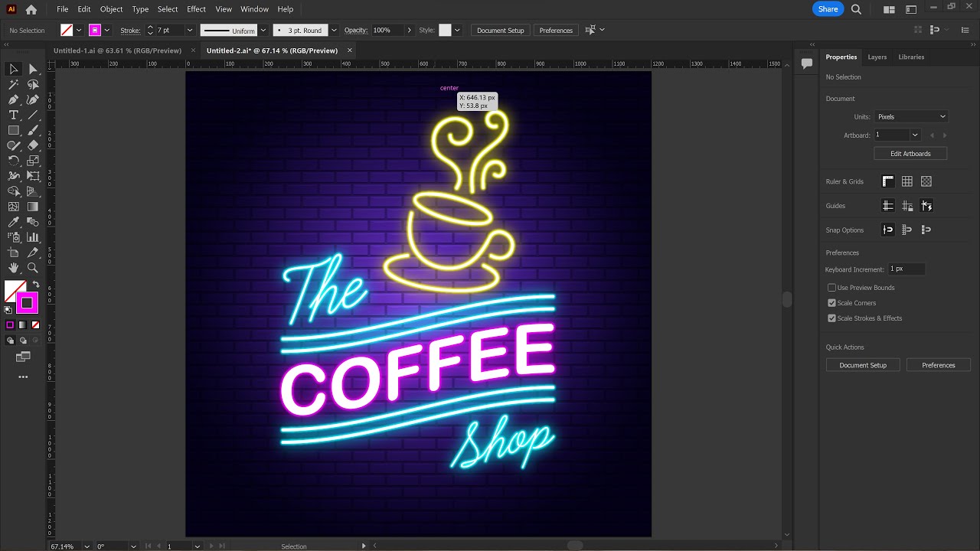Uncheck Scale Corners checkbox
Screen dimensions: 980x551
[831, 303]
